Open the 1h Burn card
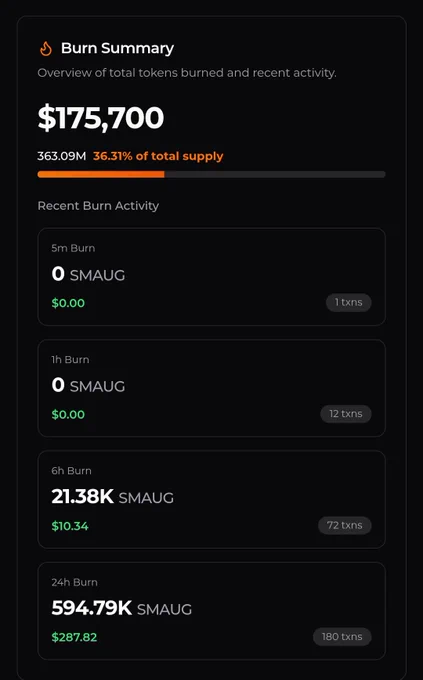 point(212,388)
